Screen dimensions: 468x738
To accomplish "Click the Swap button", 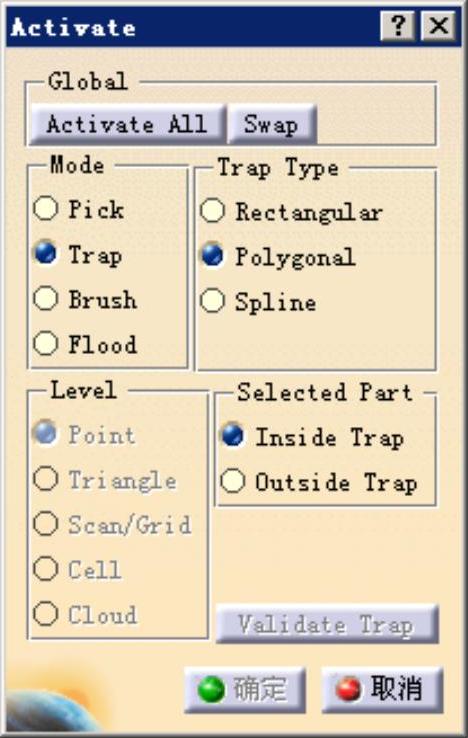I will pyautogui.click(x=271, y=124).
